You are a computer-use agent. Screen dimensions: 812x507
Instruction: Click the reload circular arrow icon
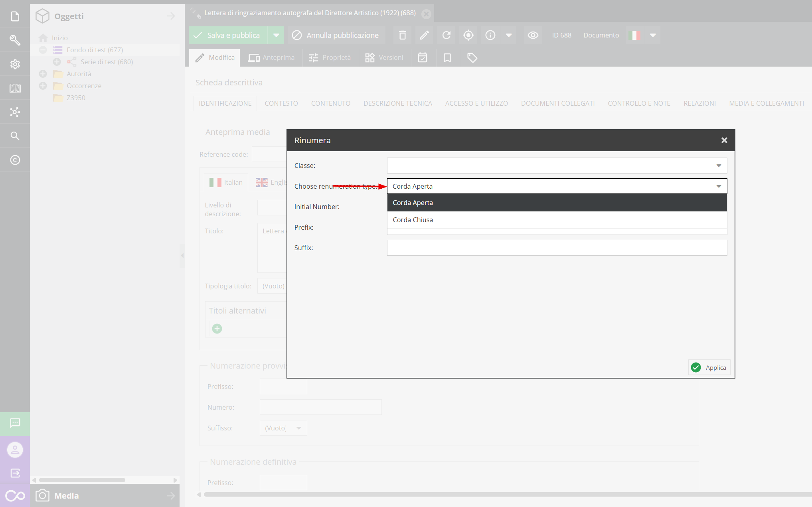446,36
